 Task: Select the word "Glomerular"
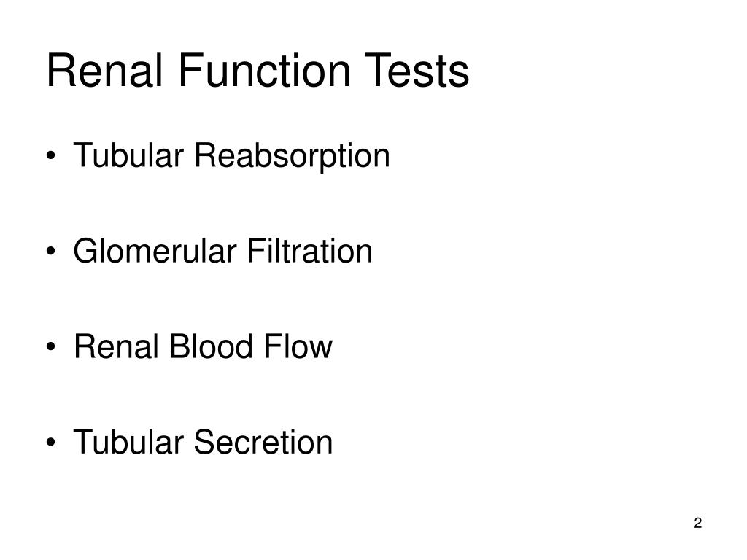point(155,251)
